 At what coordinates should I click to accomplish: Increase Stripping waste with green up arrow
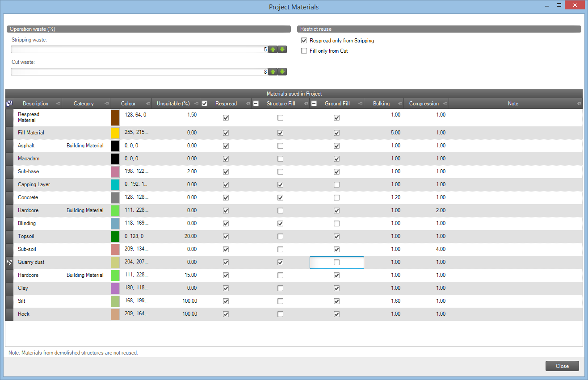(x=273, y=49)
